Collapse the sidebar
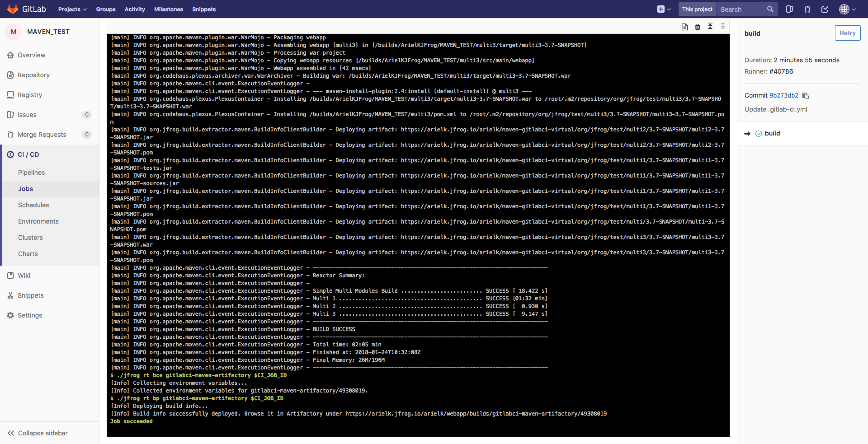Viewport: 868px width, 444px height. tap(37, 433)
